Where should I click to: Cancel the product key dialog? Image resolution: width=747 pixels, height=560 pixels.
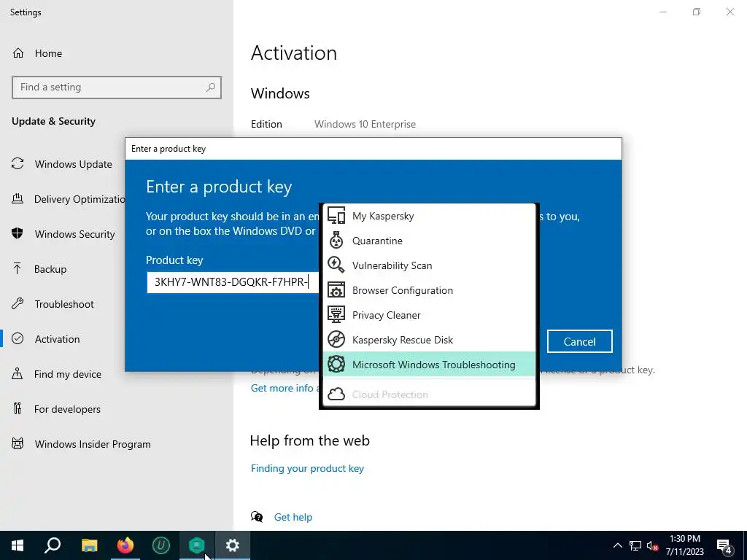coord(579,341)
